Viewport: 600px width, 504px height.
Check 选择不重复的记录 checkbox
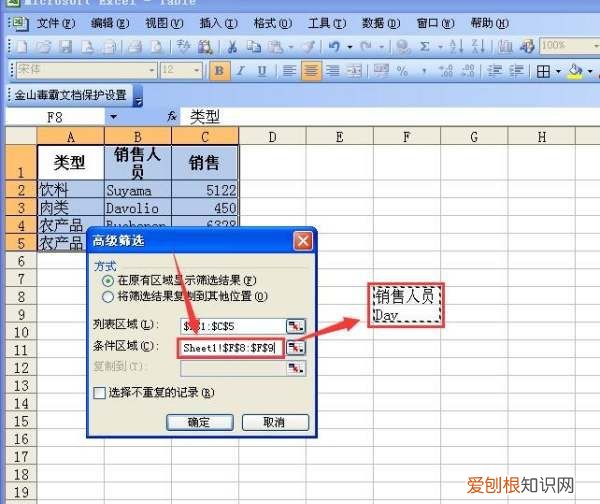[99, 393]
